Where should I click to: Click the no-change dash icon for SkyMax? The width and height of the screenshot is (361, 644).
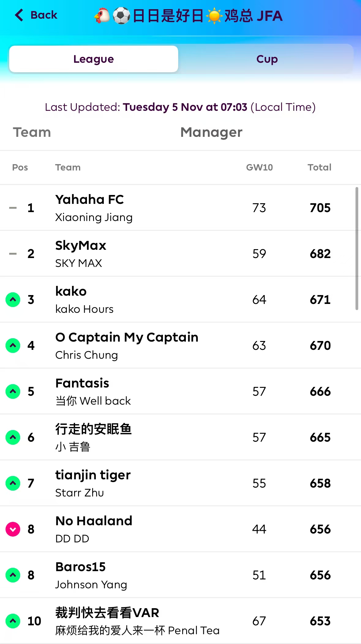(x=13, y=254)
